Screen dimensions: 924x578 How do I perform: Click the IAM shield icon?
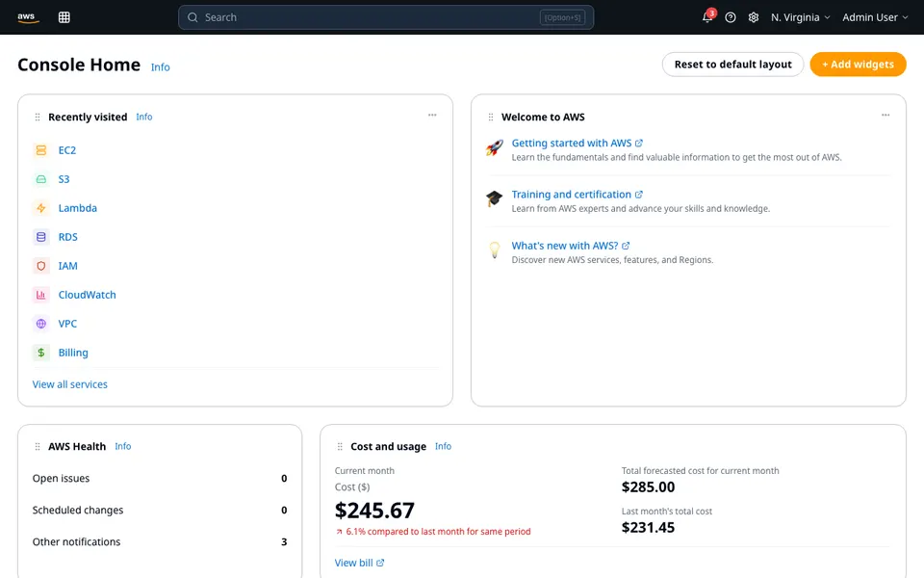40,266
